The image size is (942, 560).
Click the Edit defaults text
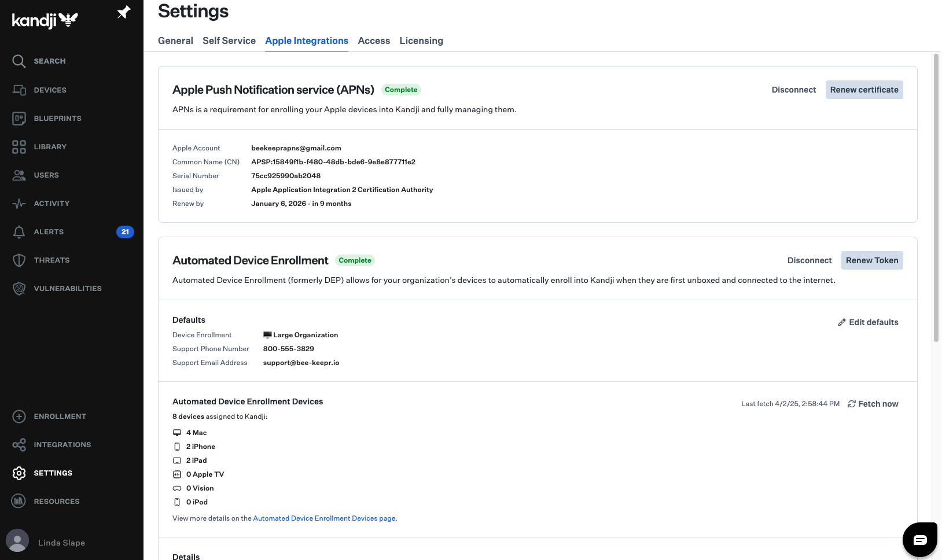click(874, 322)
